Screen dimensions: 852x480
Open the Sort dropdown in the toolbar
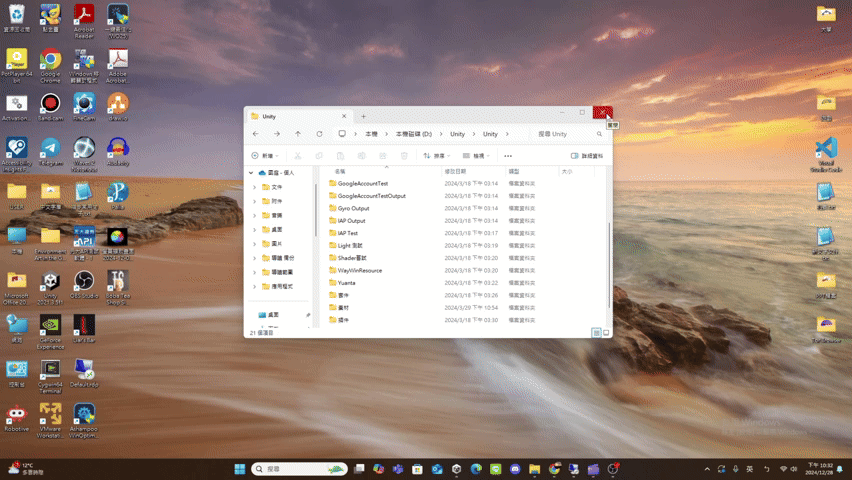[435, 156]
